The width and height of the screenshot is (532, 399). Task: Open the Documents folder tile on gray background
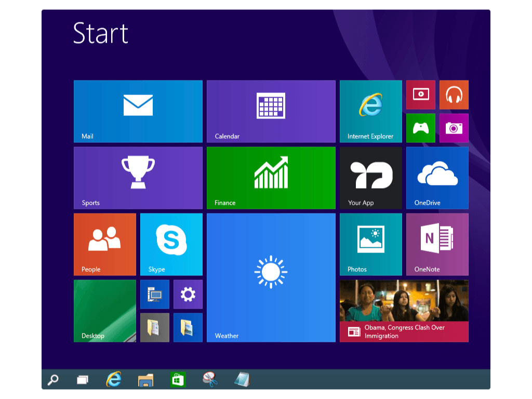(155, 327)
